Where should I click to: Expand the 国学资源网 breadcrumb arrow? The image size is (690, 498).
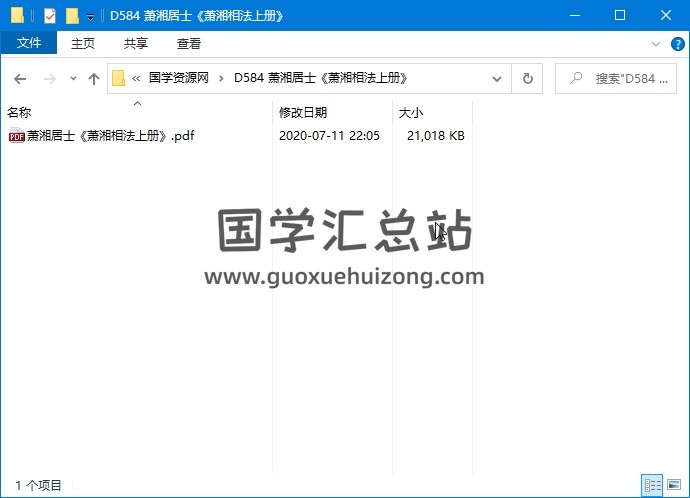pos(221,78)
